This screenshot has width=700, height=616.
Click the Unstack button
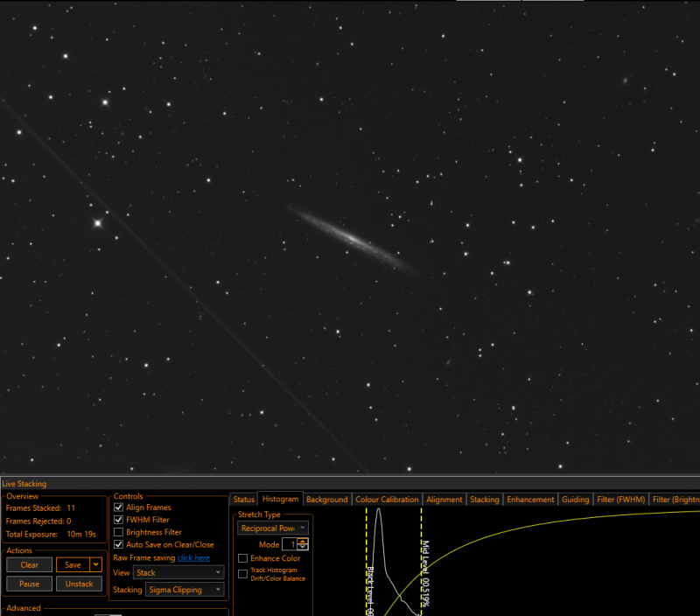click(x=79, y=584)
